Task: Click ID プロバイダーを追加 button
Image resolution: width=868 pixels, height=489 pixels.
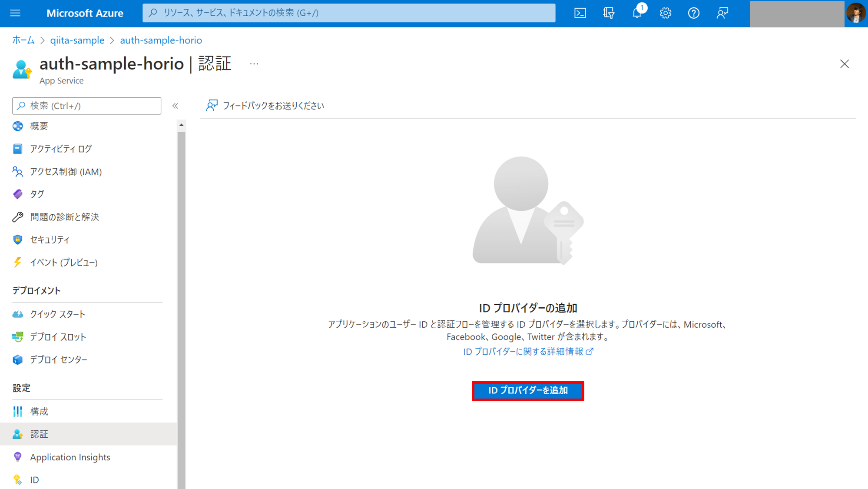Action: [528, 391]
